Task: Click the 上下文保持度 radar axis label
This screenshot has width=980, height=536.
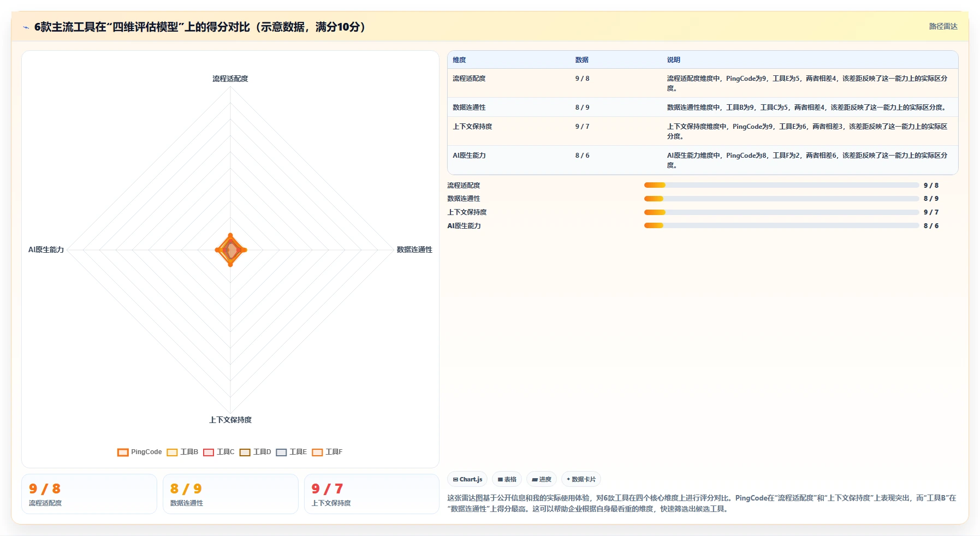Action: [x=230, y=420]
